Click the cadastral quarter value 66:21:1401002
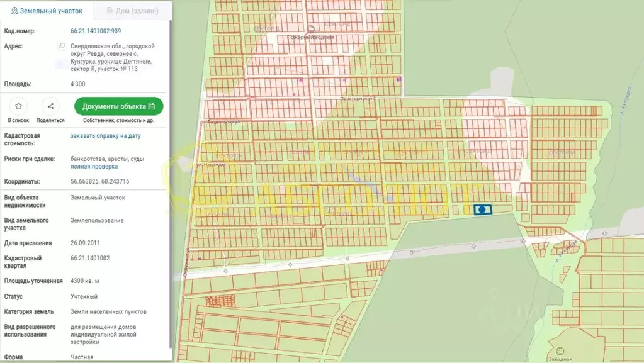The width and height of the screenshot is (644, 363). click(x=90, y=258)
